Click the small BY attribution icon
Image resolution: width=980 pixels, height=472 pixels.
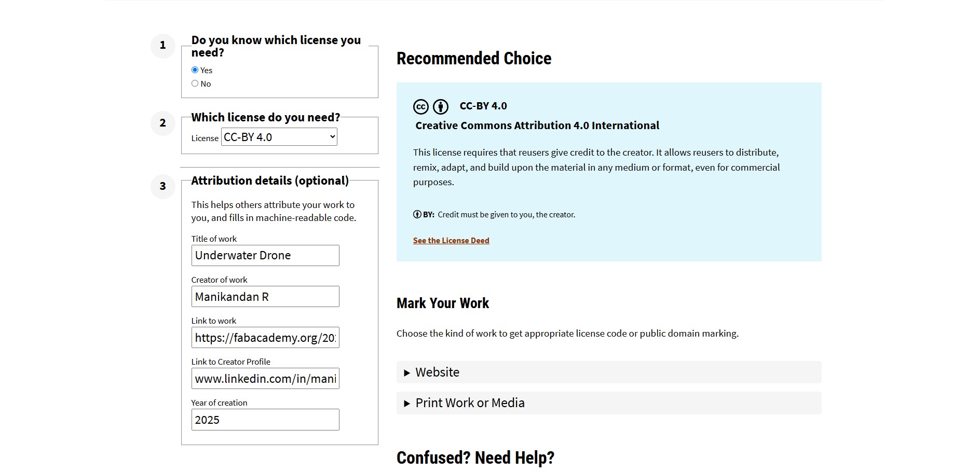[x=417, y=214]
